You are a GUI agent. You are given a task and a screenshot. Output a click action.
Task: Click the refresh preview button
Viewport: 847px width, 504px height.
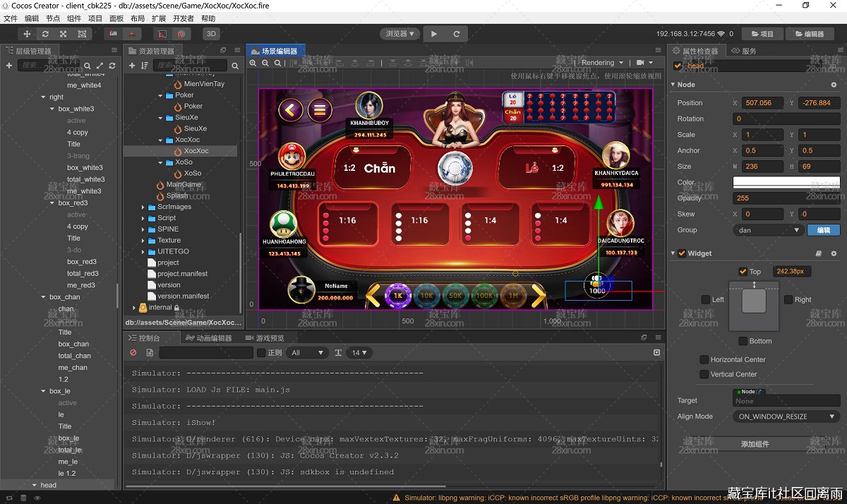tap(457, 33)
